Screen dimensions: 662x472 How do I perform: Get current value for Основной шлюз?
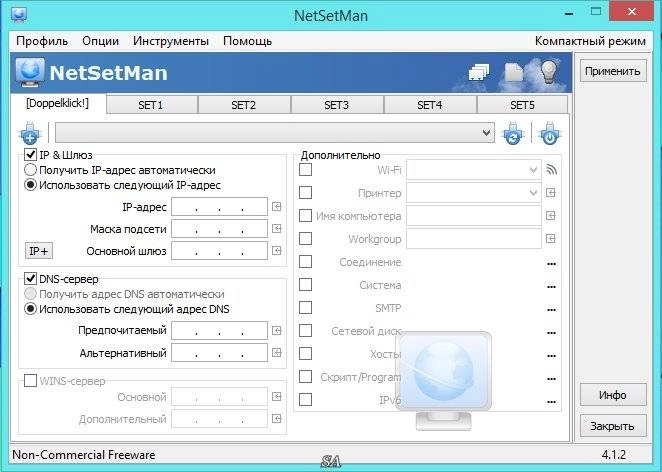(277, 251)
